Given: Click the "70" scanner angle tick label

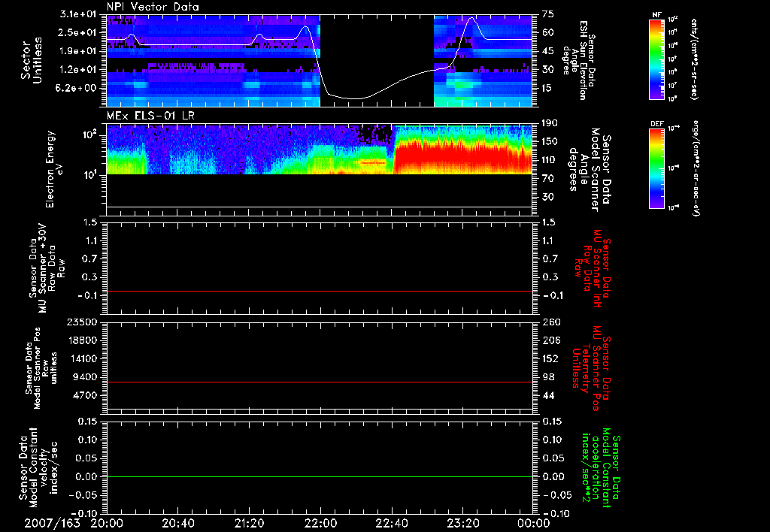Looking at the screenshot, I should pyautogui.click(x=548, y=179).
